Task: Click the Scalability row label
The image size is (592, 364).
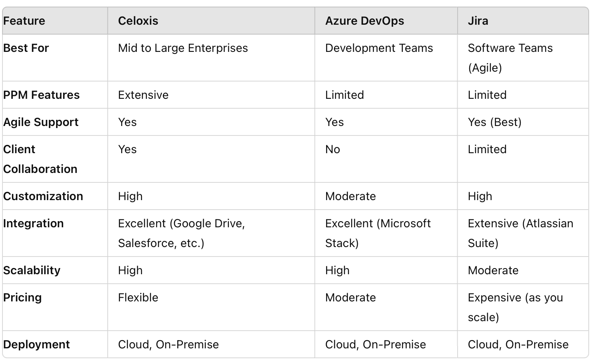Action: pyautogui.click(x=32, y=271)
